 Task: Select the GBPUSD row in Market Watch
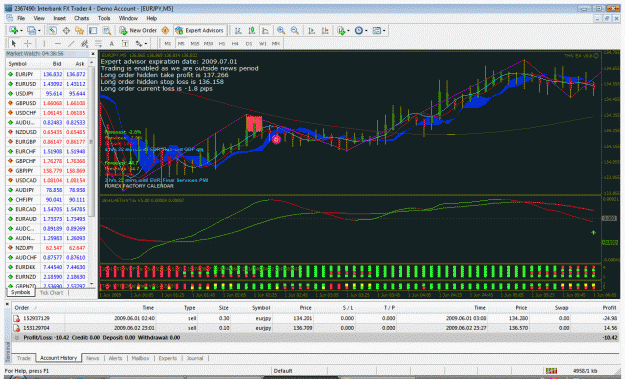[x=47, y=103]
